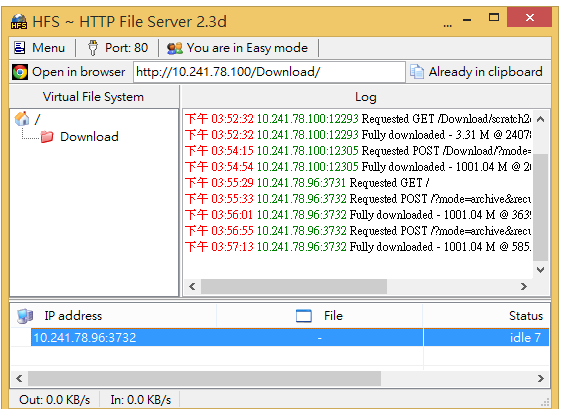Maximize the HFS window
Image resolution: width=561 pixels, height=409 pixels.
pos(494,17)
